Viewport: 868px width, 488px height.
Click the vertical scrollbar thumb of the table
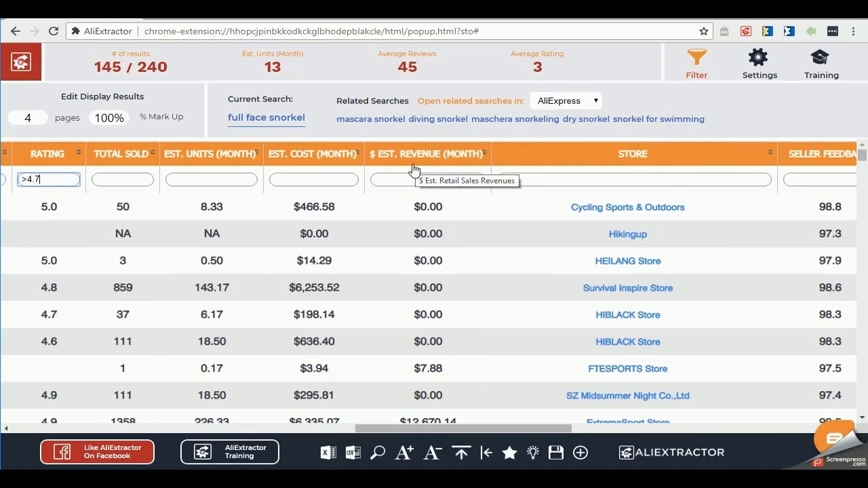862,155
